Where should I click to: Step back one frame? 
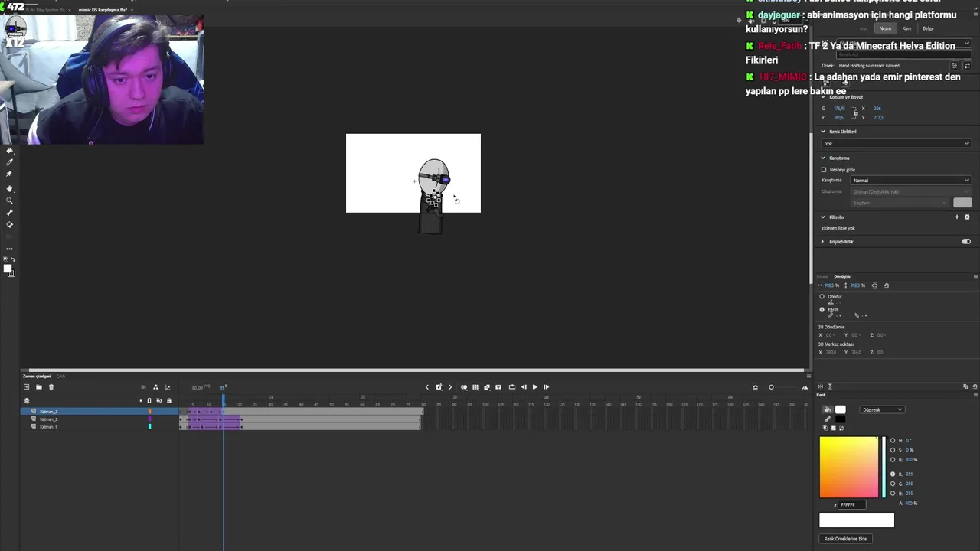(x=524, y=387)
